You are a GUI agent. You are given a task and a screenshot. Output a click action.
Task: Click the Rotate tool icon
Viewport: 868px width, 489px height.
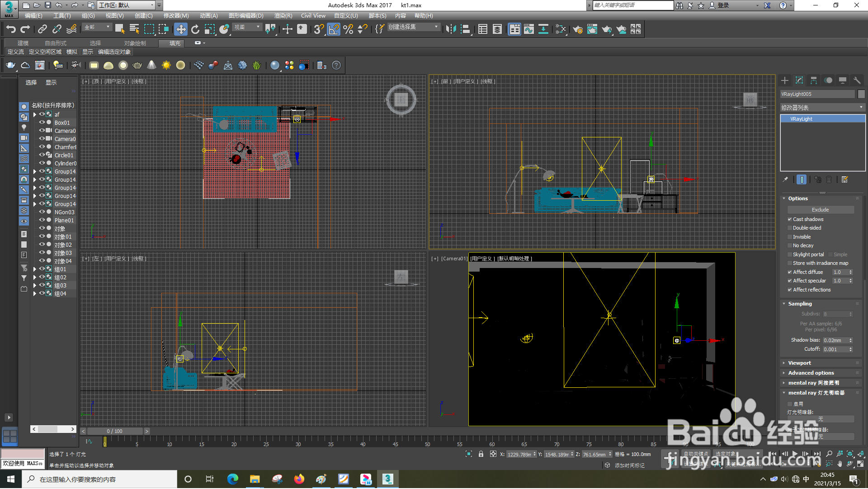(195, 29)
